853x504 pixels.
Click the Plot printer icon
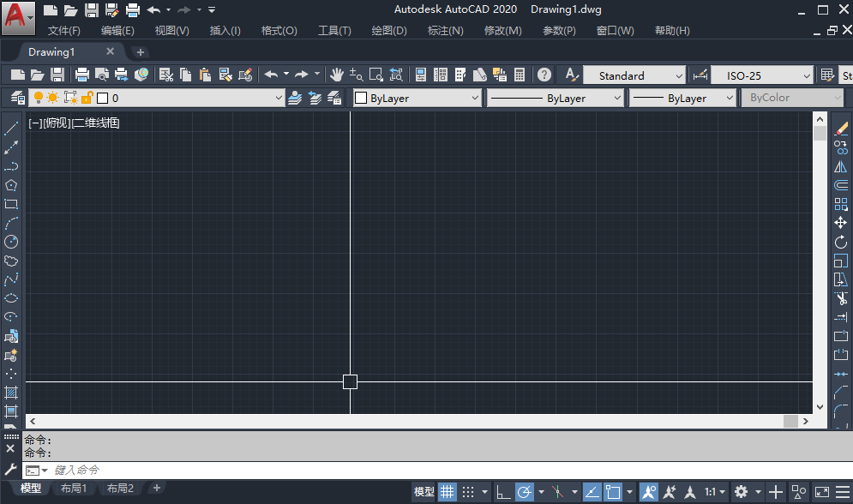(81, 75)
